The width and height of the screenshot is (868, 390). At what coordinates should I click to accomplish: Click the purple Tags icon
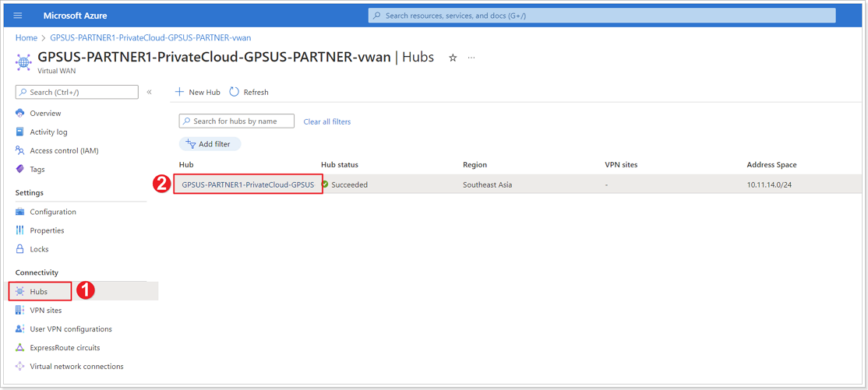(20, 169)
